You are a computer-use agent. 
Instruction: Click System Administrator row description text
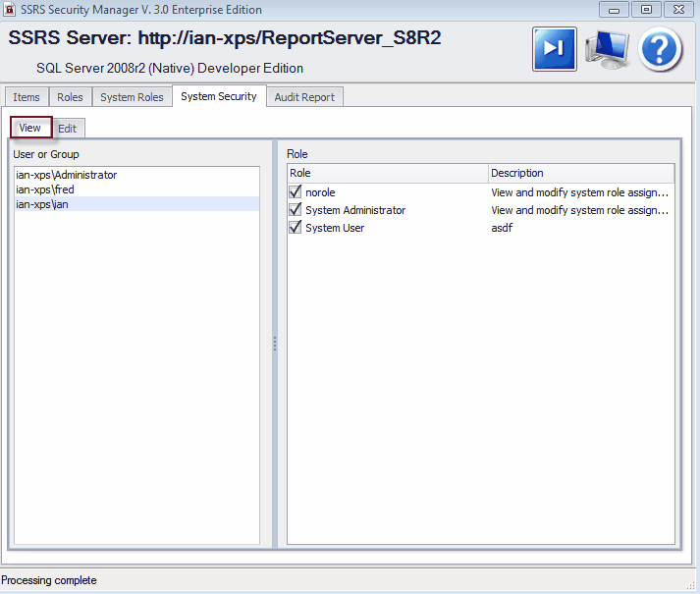tap(580, 210)
